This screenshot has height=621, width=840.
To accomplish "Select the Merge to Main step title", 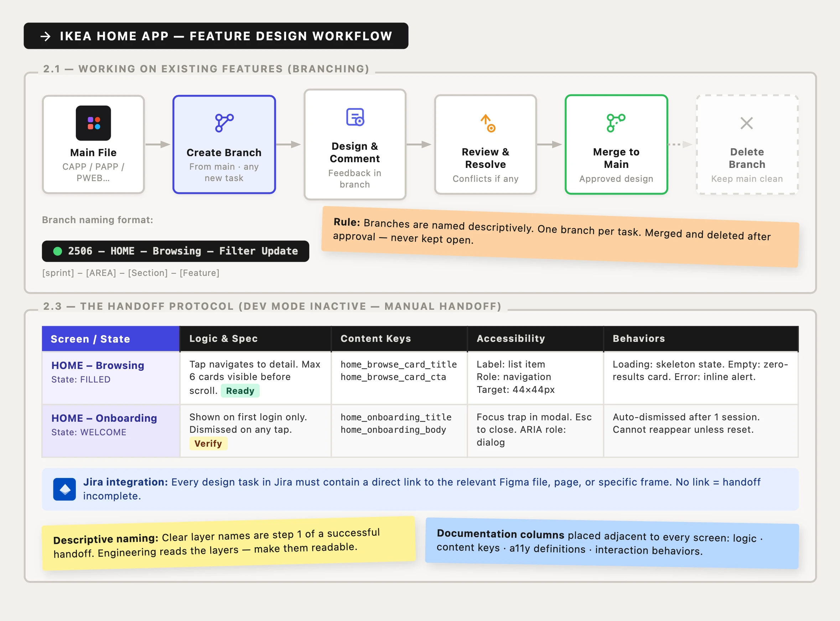I will click(616, 158).
